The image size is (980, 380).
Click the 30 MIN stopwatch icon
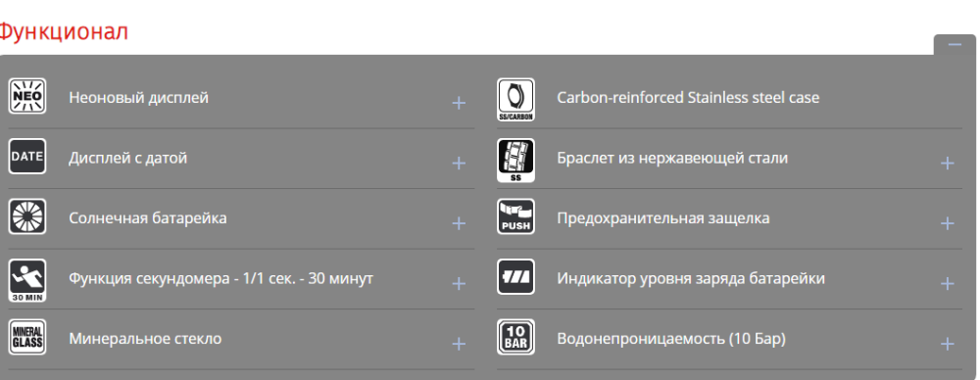27,280
